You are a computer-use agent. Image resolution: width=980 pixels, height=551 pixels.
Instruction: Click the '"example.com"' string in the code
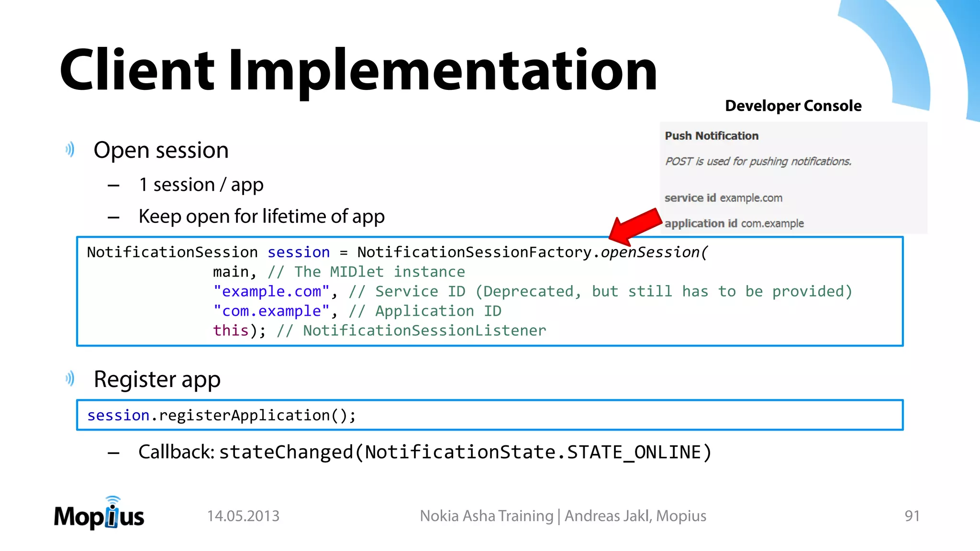(271, 291)
